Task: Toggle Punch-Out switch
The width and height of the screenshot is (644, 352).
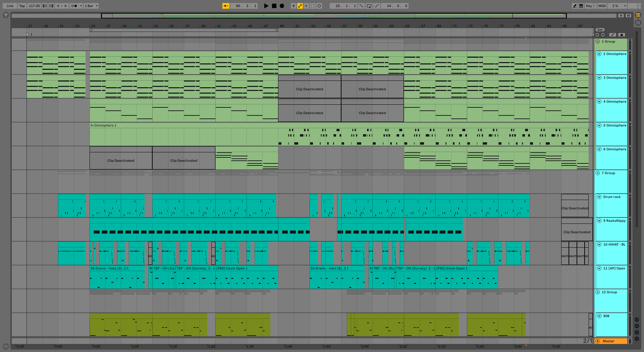Action: 377,6
